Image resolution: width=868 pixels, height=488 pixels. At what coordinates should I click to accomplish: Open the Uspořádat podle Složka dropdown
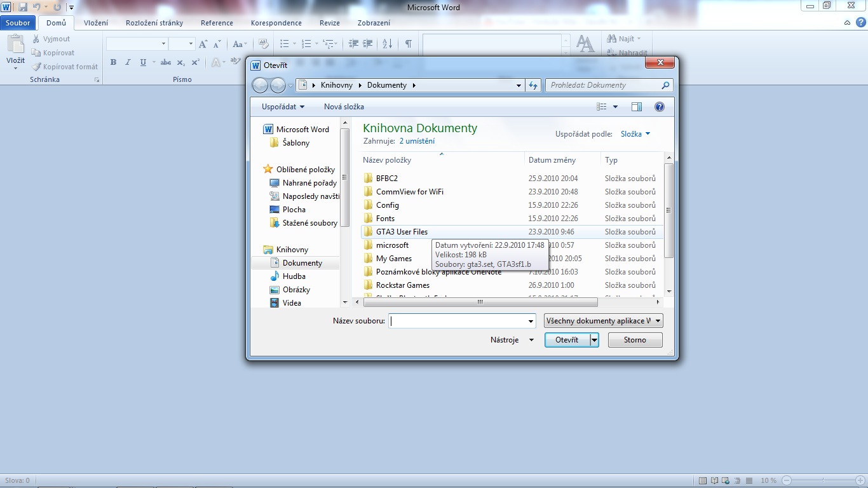tap(635, 134)
